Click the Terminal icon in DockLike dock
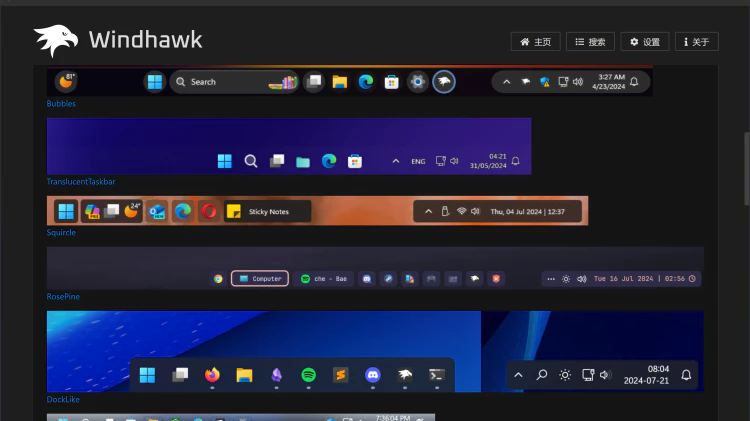 coord(437,375)
